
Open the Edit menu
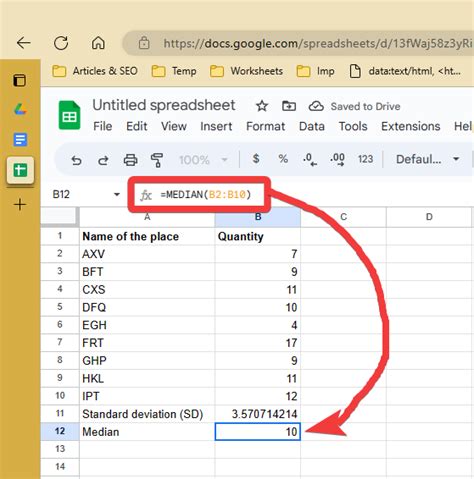click(136, 127)
